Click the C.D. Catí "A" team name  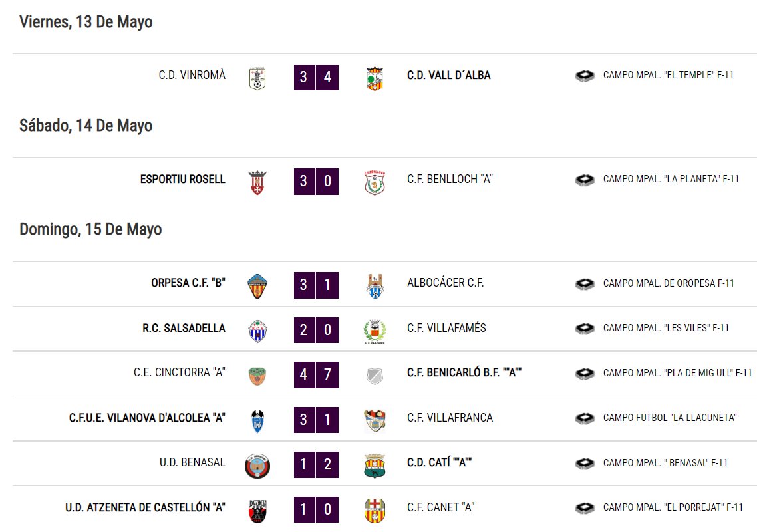(x=439, y=462)
